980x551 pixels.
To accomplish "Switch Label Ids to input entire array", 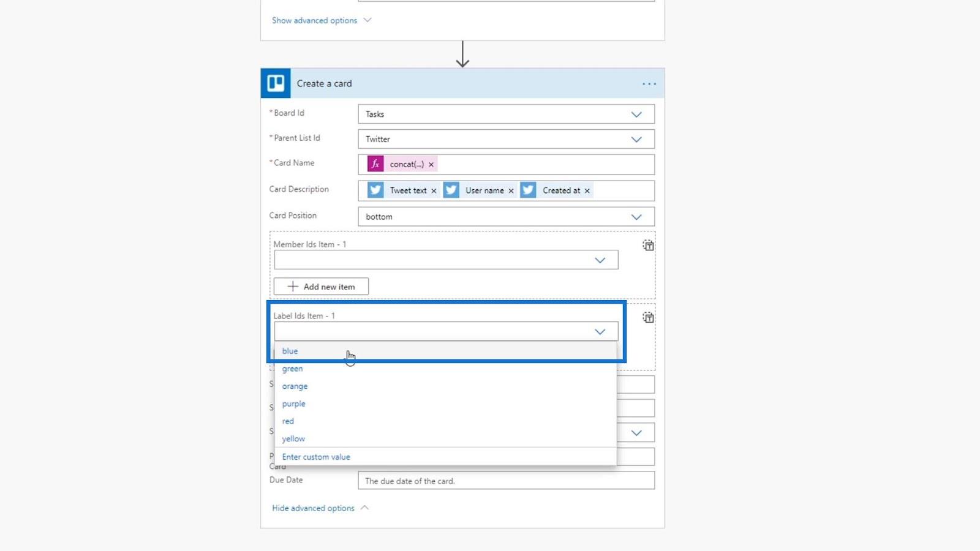I will coord(648,318).
